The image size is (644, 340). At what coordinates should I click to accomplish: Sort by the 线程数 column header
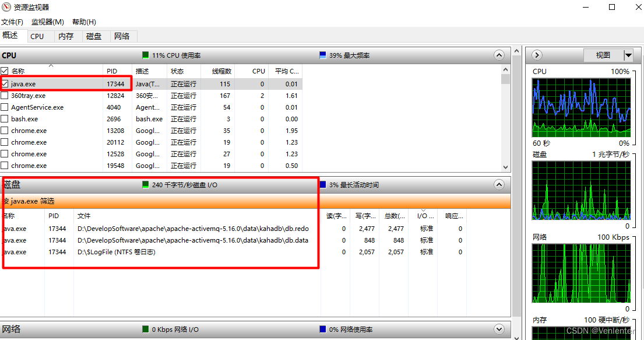tap(221, 71)
